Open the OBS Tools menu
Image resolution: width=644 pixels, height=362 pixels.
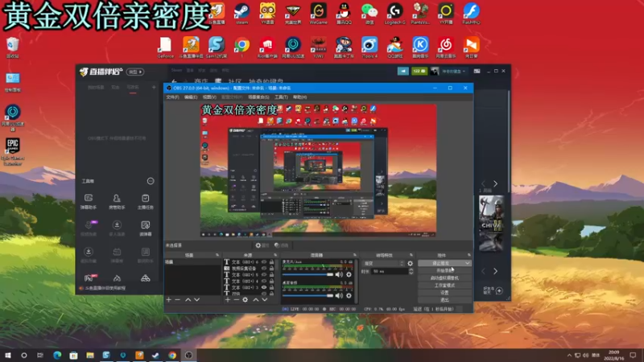tap(281, 97)
